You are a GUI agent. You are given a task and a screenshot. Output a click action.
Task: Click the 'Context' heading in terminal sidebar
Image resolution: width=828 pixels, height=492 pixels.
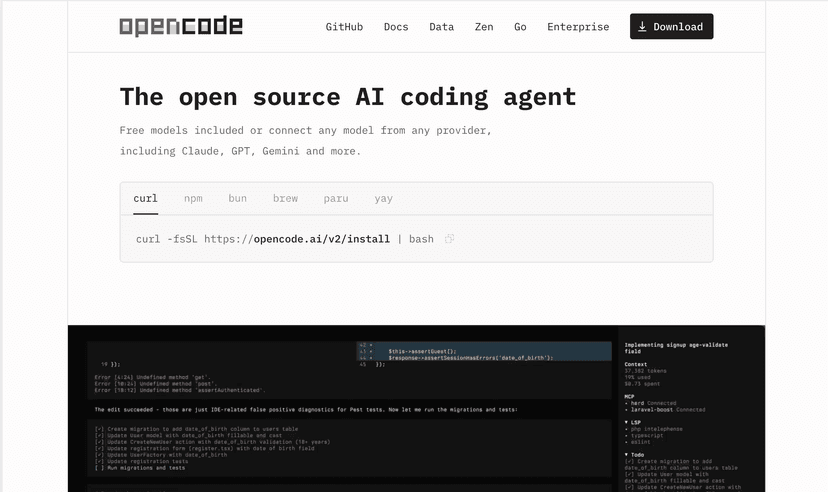[x=635, y=364]
